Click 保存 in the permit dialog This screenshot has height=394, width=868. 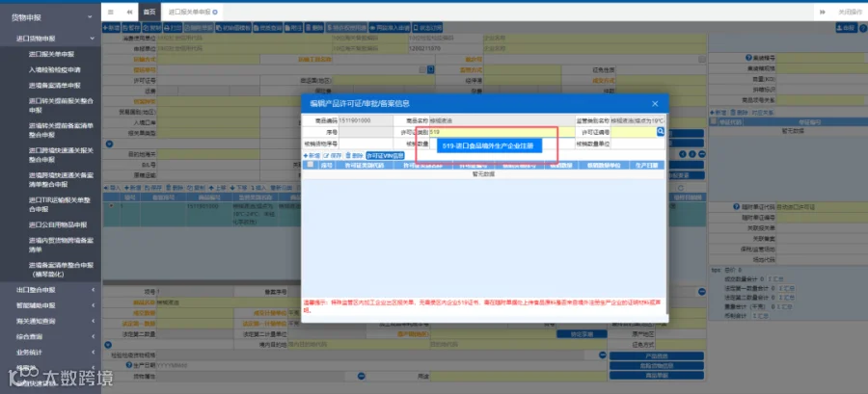click(332, 156)
